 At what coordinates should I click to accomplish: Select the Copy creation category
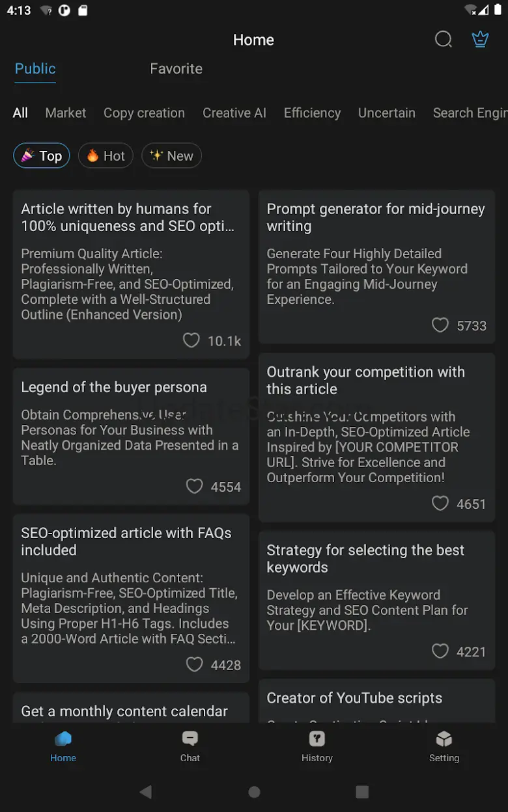click(x=144, y=113)
